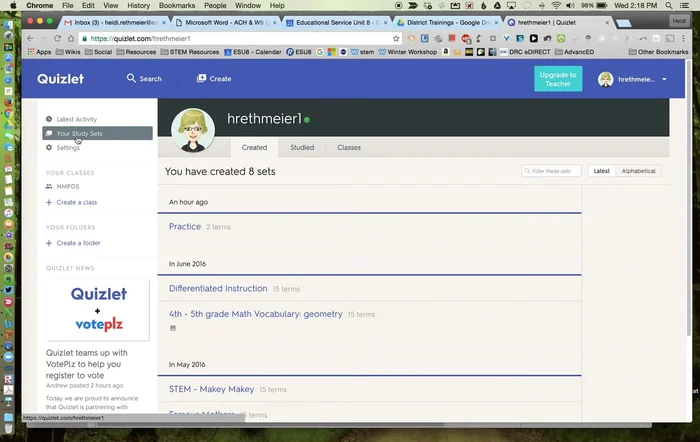Screen dimensions: 700x442
Task: Switch to the Classes tab
Action: (349, 147)
